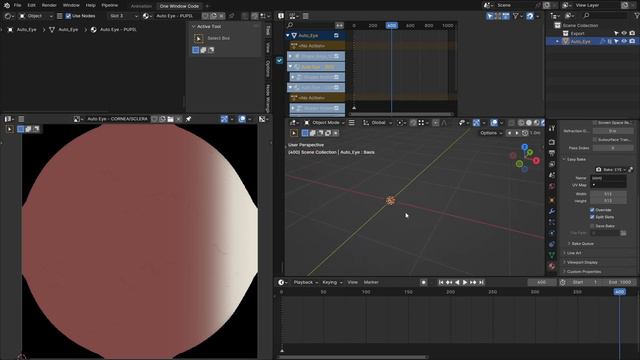The image size is (640, 360).
Task: Expand the Auto_Eye outliner entry
Action: [x=558, y=41]
